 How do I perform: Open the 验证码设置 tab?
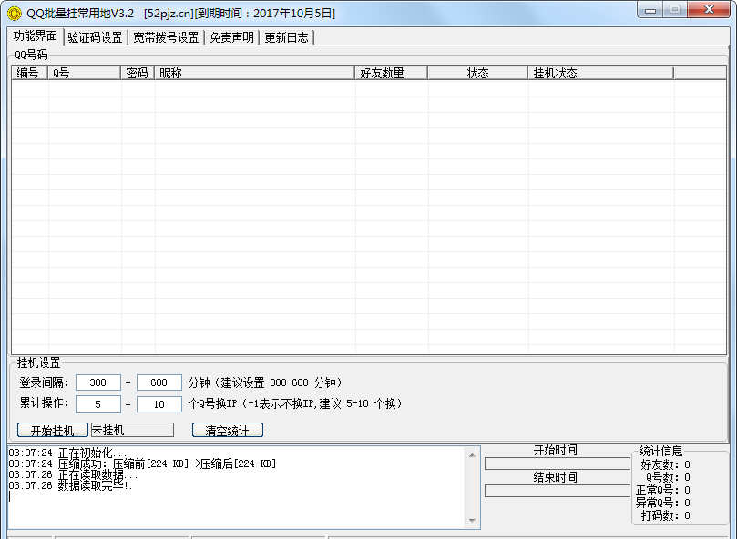click(x=95, y=37)
